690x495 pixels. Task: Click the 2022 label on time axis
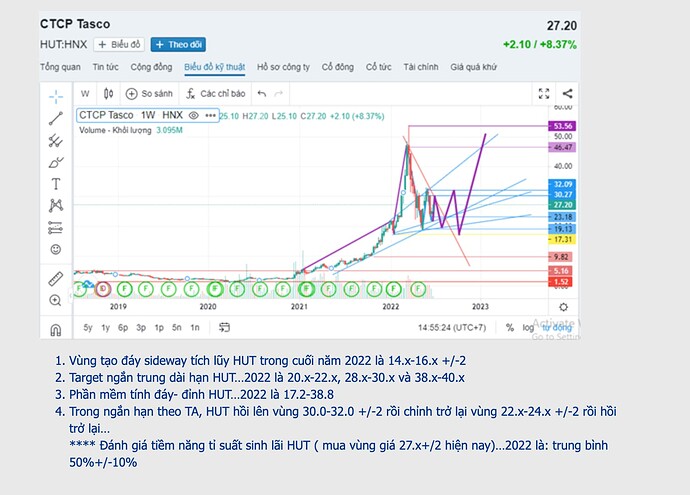391,307
